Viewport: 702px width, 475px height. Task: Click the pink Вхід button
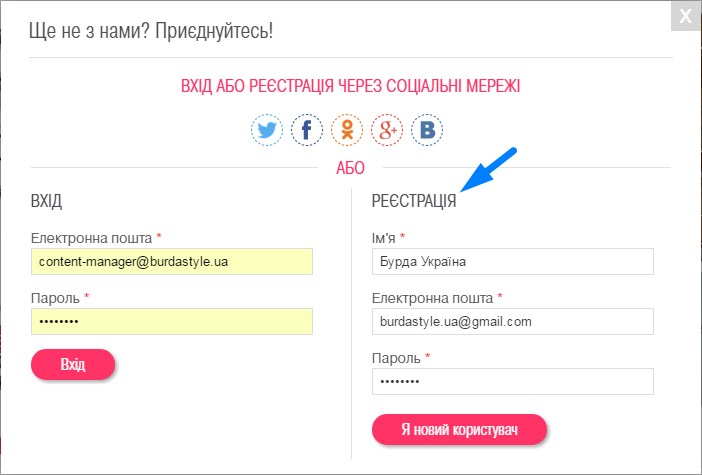73,364
